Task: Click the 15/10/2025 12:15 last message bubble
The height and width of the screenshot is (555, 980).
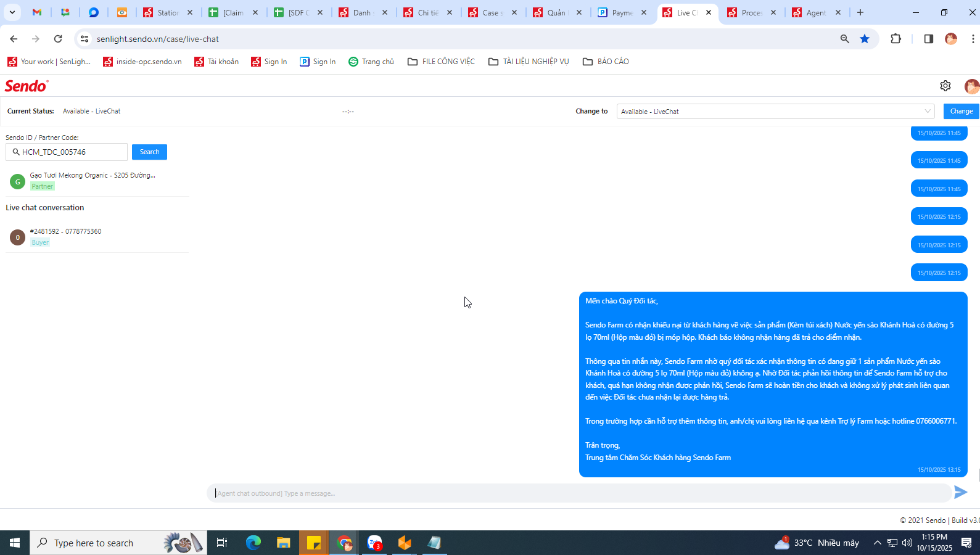Action: (939, 273)
